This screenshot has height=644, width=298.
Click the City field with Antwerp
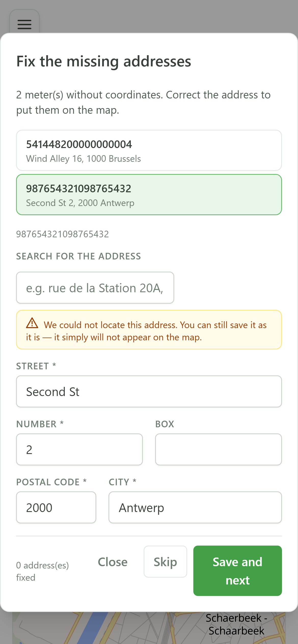tap(195, 507)
